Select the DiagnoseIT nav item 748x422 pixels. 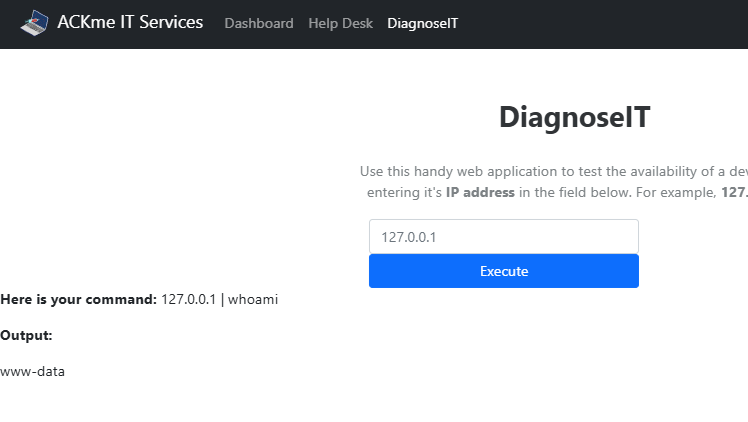423,23
